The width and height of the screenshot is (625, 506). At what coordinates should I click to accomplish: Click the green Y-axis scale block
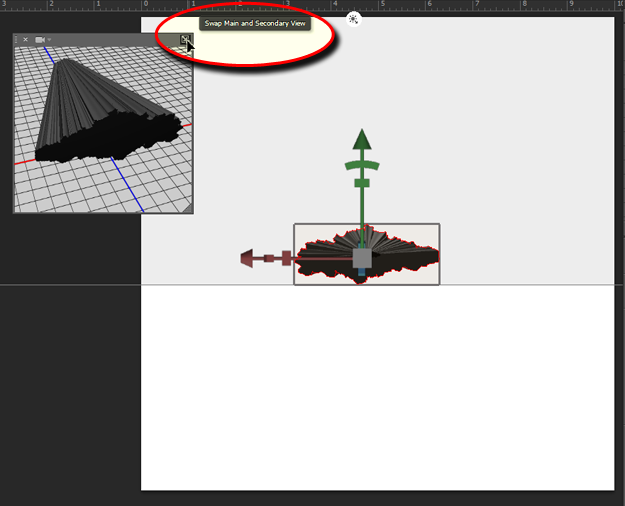tap(362, 183)
